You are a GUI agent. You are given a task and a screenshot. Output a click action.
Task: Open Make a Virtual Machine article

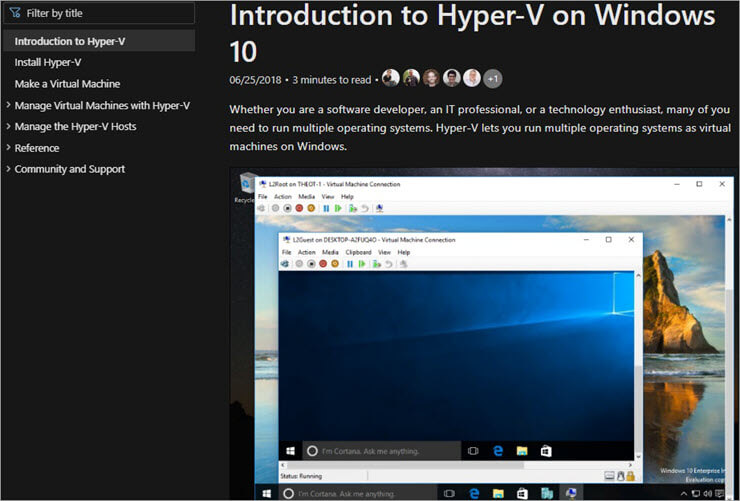(67, 84)
